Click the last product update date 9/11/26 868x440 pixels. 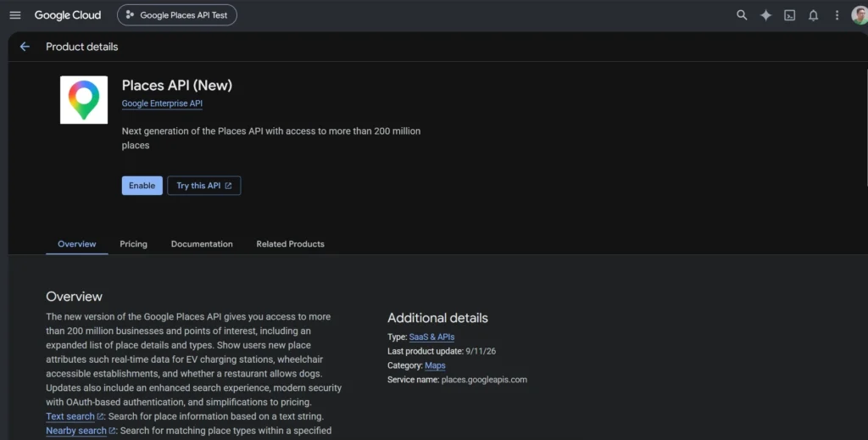481,352
